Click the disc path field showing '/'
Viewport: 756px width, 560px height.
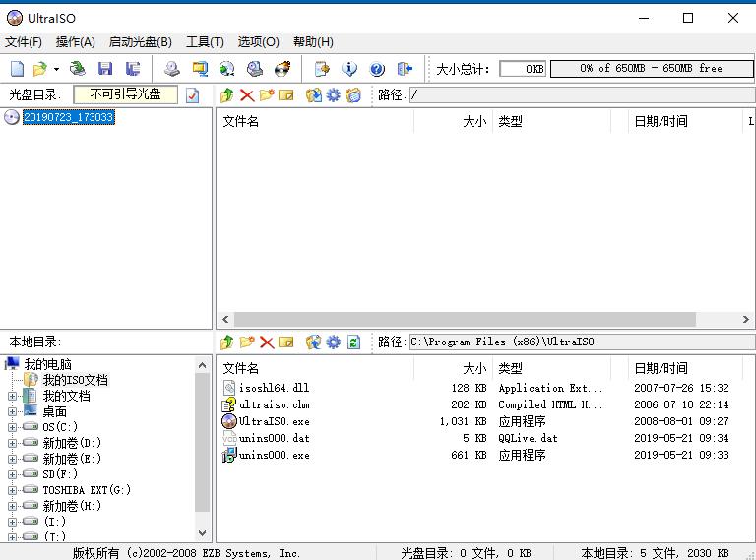(x=582, y=94)
